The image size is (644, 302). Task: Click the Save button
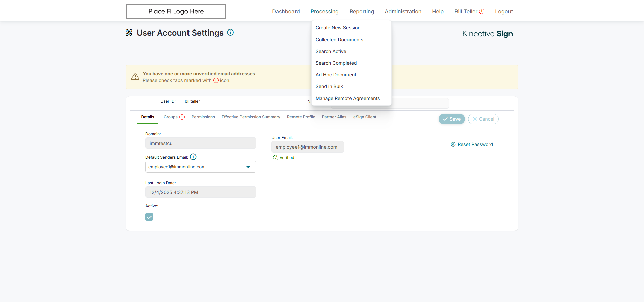[451, 119]
